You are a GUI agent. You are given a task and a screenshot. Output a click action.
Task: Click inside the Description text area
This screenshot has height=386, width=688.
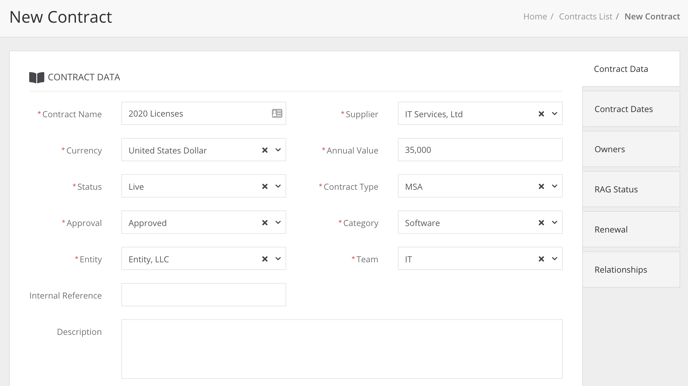tap(342, 349)
